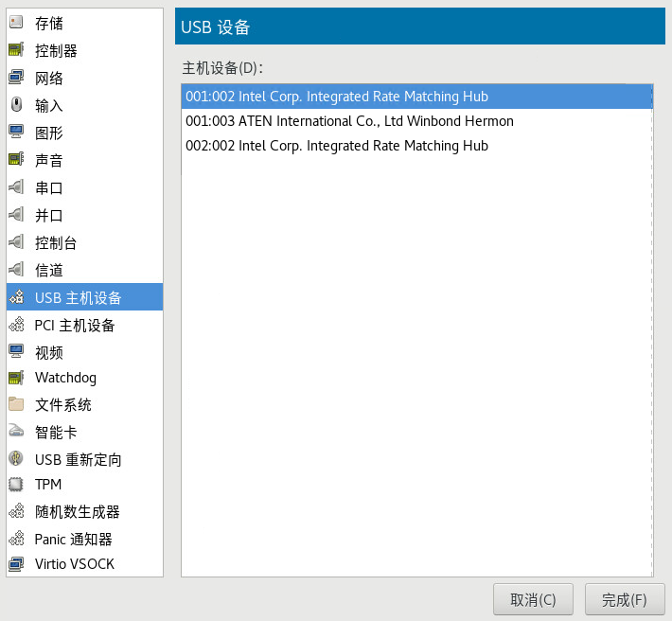The image size is (672, 621).
Task: Select the Virtio VSOCK entry
Action: [x=85, y=564]
